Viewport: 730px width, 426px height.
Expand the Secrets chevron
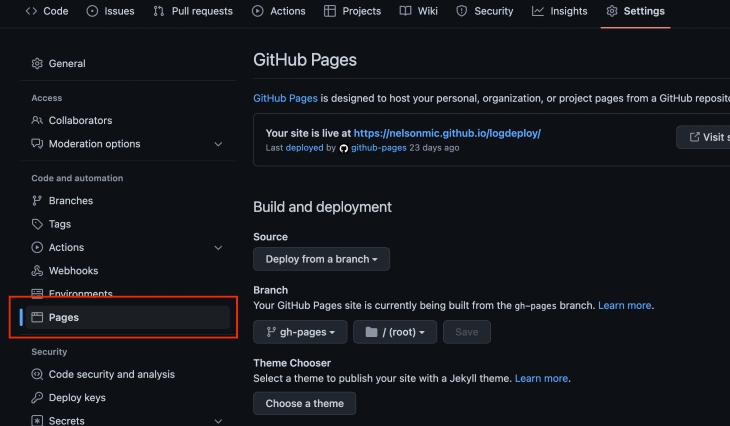click(218, 421)
